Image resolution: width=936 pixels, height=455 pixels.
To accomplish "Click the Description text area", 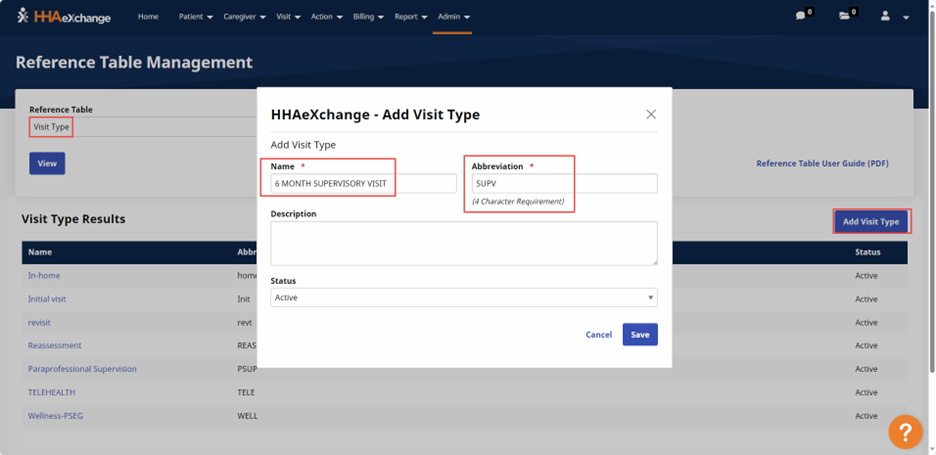I will coord(463,243).
